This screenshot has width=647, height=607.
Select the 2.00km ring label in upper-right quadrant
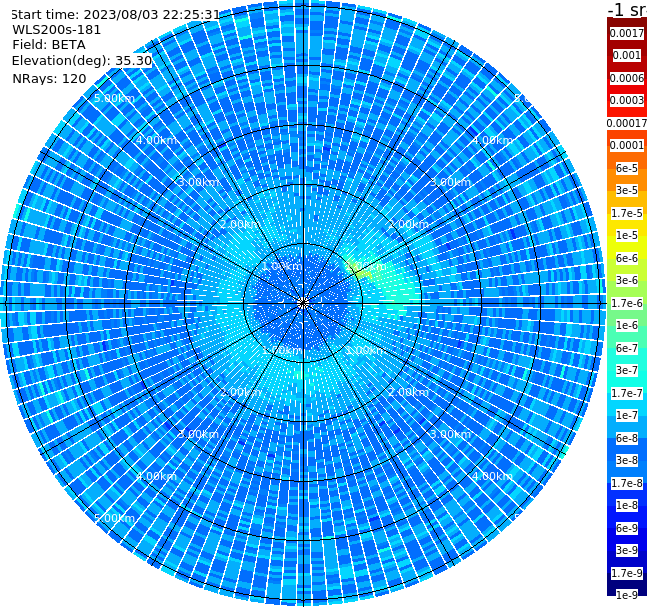[x=409, y=224]
